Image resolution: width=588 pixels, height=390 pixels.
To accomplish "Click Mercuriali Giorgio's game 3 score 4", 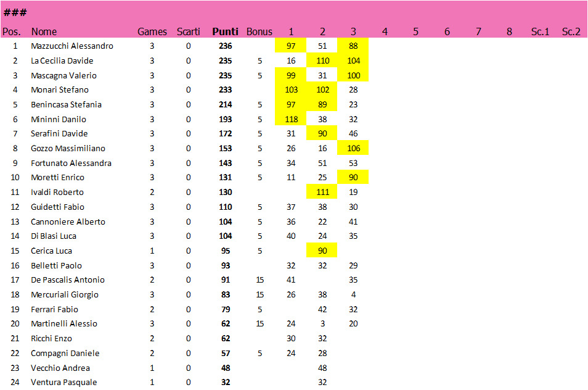I will click(353, 294).
